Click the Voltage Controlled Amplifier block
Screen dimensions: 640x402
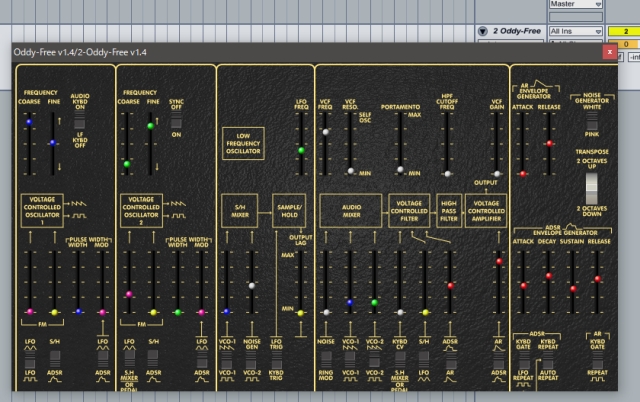[486, 209]
